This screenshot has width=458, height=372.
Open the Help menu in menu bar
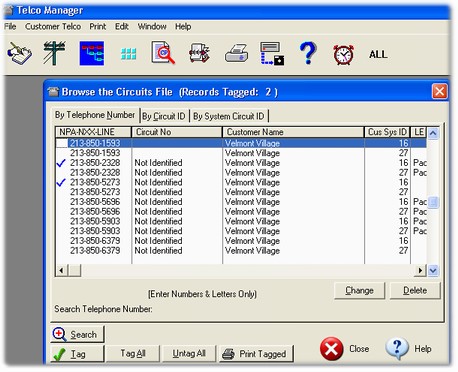pyautogui.click(x=183, y=26)
